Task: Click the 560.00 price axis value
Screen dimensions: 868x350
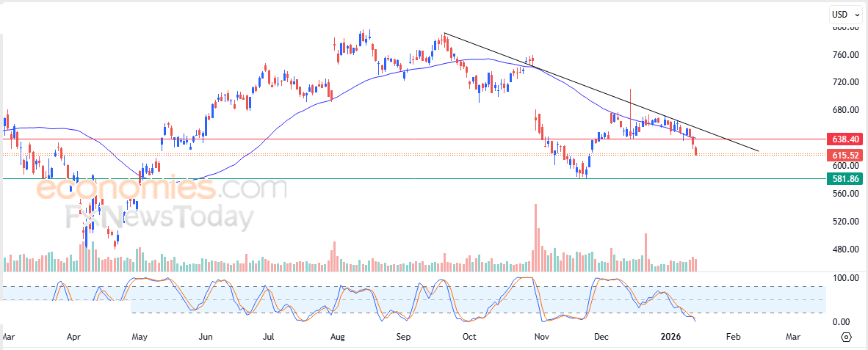Action: click(845, 194)
